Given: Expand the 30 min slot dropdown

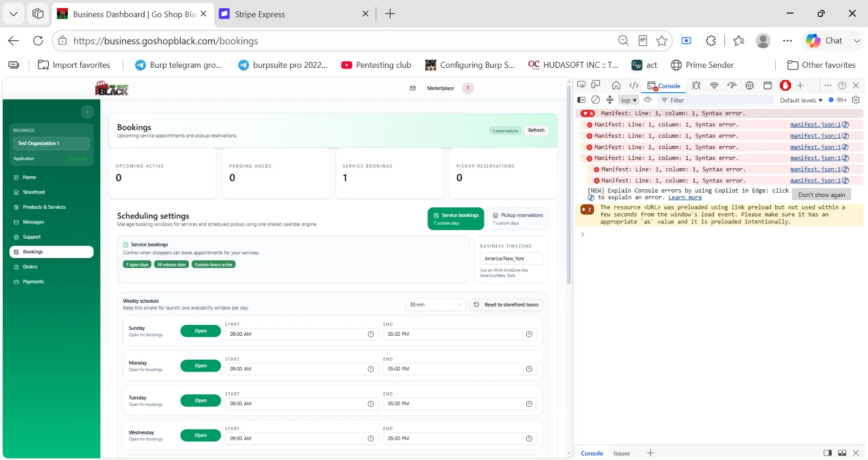Looking at the screenshot, I should (x=436, y=305).
